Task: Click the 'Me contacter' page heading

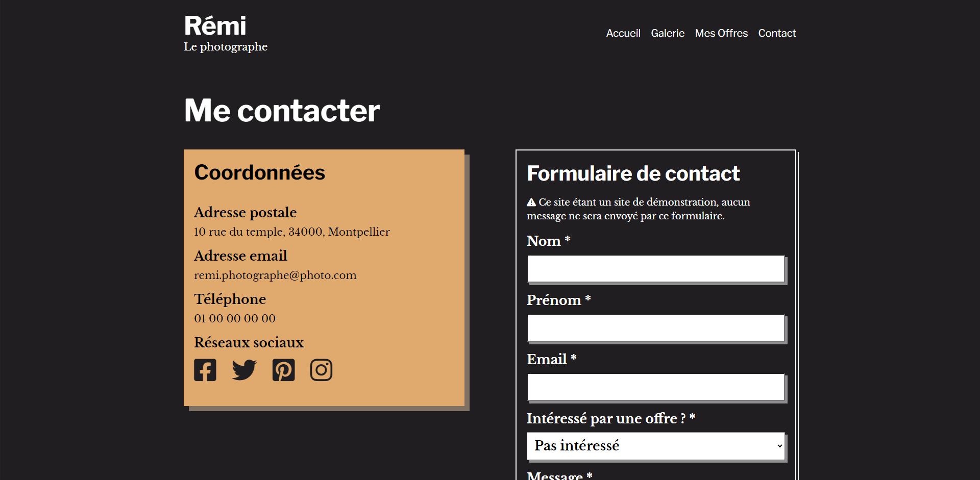Action: coord(282,110)
